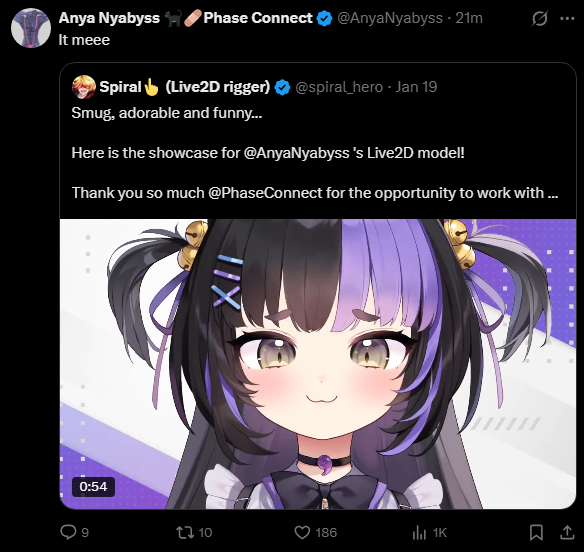Viewport: 584px width, 552px height.
Task: View analytics icon showing 1K views
Action: (419, 532)
